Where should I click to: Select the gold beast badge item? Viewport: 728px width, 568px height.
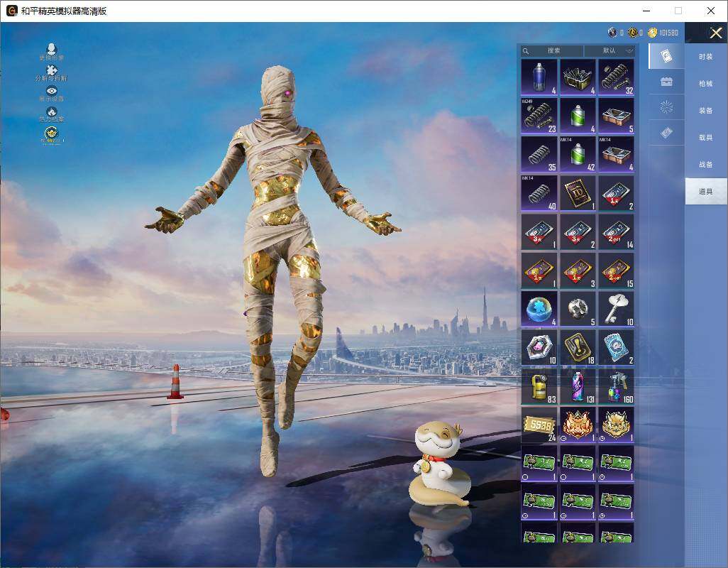(616, 425)
